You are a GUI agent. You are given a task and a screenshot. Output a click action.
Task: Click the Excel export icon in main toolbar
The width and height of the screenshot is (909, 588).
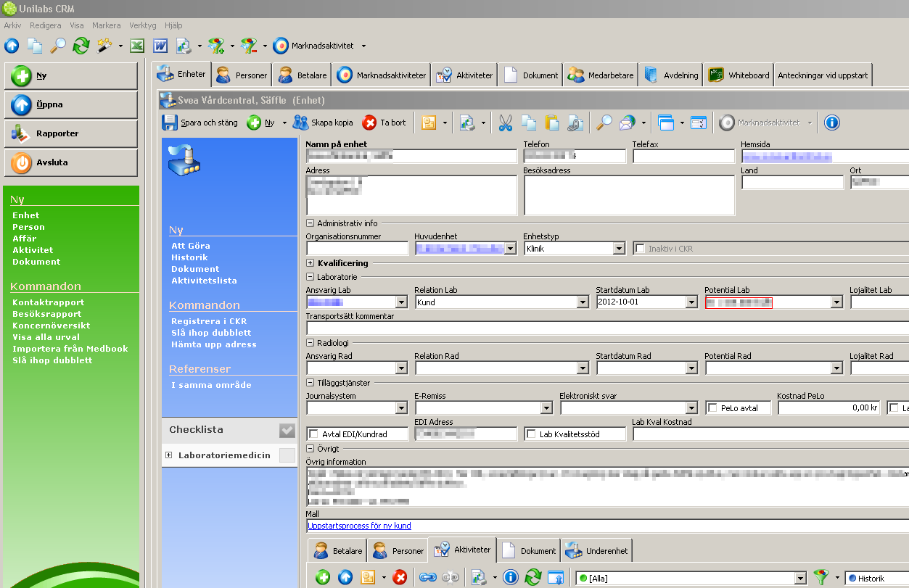(x=136, y=46)
